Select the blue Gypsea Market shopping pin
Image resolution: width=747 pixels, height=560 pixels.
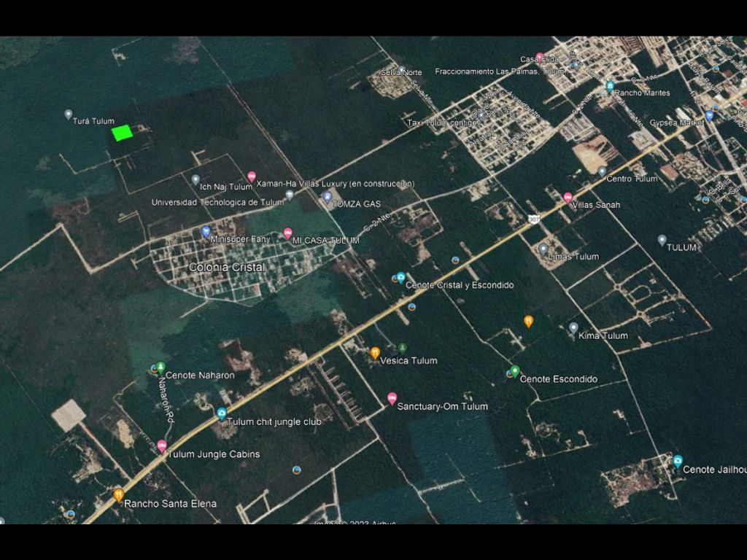pyautogui.click(x=709, y=115)
